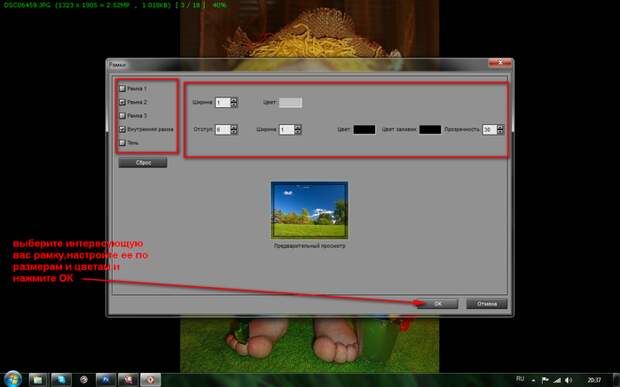The image size is (620, 387).
Task: Open the black Цвет swatch of inner frame
Action: pos(364,130)
